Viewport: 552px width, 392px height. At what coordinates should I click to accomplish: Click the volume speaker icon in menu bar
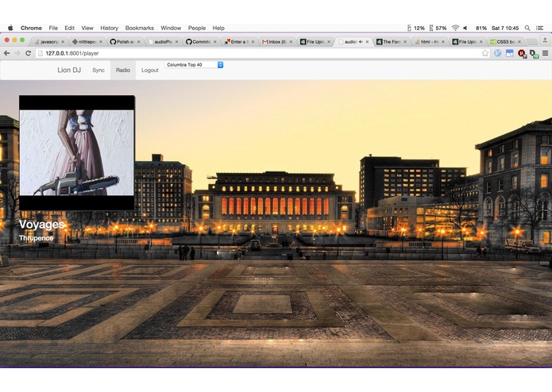(x=465, y=28)
